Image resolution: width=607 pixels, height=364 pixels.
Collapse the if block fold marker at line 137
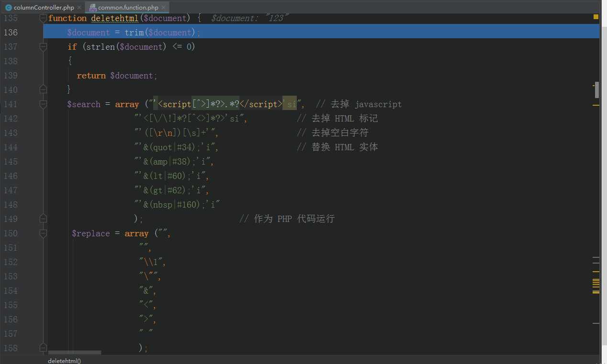pos(43,47)
